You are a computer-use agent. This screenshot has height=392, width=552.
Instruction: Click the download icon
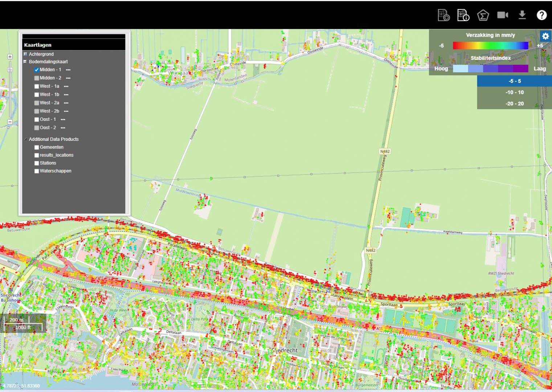pyautogui.click(x=522, y=15)
